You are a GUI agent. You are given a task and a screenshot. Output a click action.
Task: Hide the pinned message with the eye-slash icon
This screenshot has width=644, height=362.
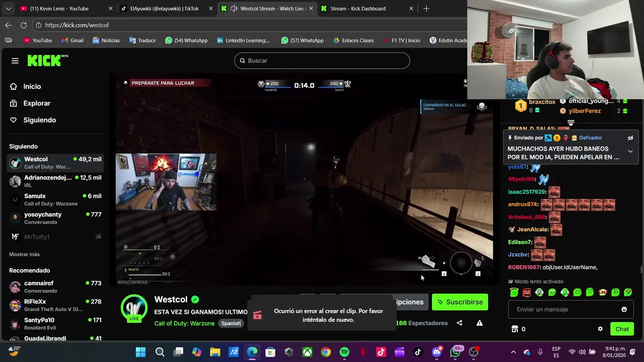point(630,138)
